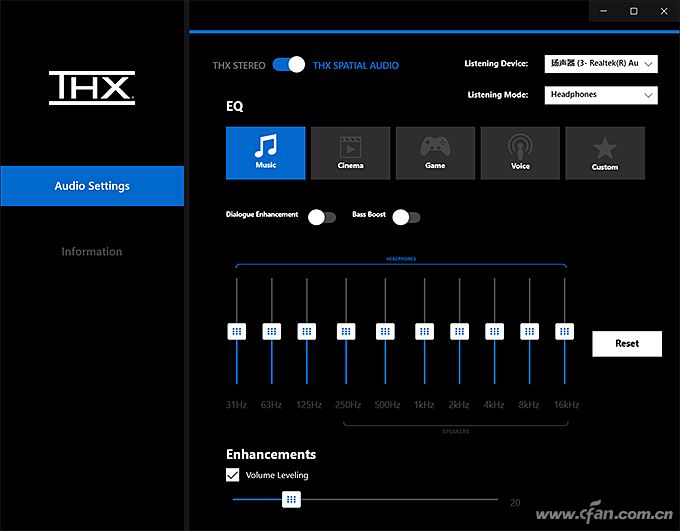Close the THX window
Screen dimensions: 680x531
(x=664, y=11)
